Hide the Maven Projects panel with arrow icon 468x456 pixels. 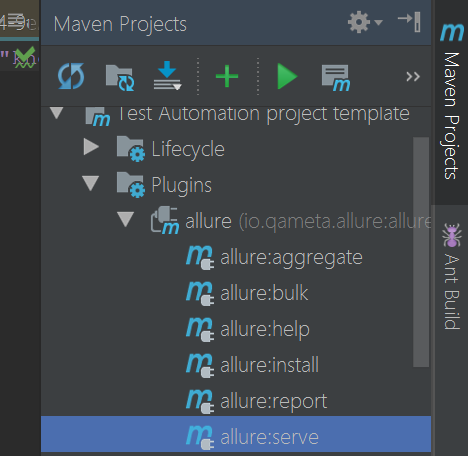click(x=409, y=21)
